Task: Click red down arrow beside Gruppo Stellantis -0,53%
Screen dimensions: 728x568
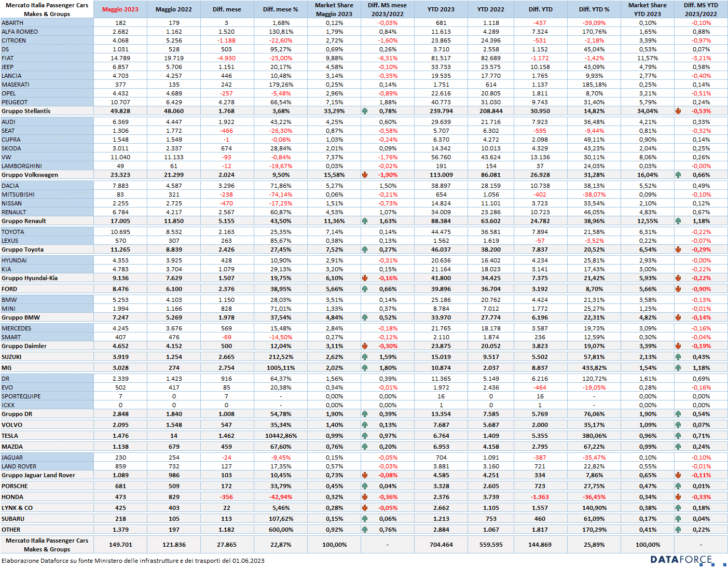Action: click(678, 111)
